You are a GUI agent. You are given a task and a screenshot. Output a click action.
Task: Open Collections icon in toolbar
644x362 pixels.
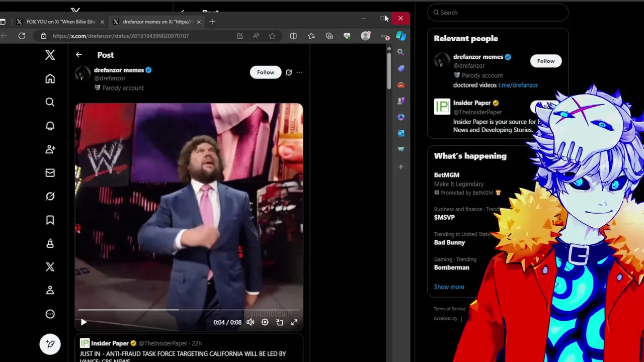point(329,36)
